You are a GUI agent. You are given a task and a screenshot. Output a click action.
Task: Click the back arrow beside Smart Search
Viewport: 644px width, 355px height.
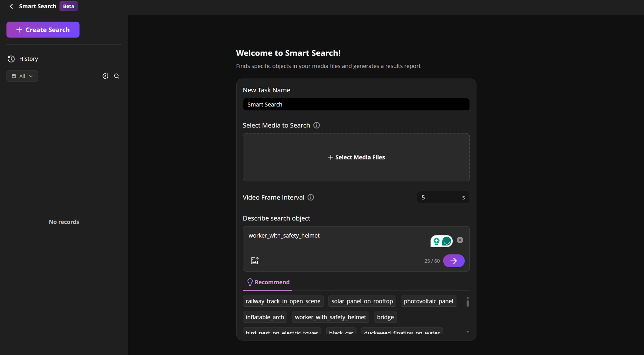(x=11, y=6)
